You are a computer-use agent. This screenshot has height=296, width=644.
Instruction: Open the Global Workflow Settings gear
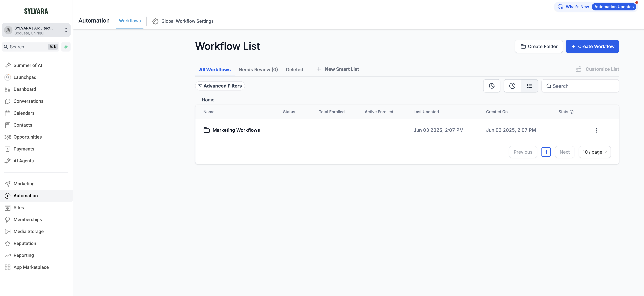tap(155, 21)
